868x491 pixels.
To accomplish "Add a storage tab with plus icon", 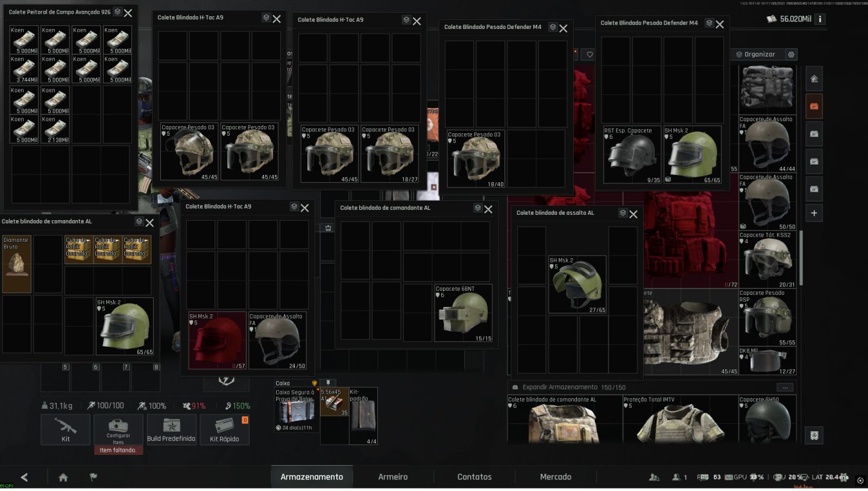I will [x=814, y=213].
